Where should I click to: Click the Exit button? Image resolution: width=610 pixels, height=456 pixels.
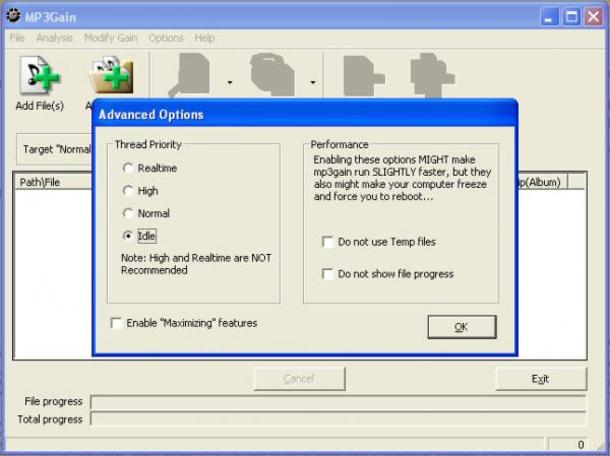tap(540, 379)
